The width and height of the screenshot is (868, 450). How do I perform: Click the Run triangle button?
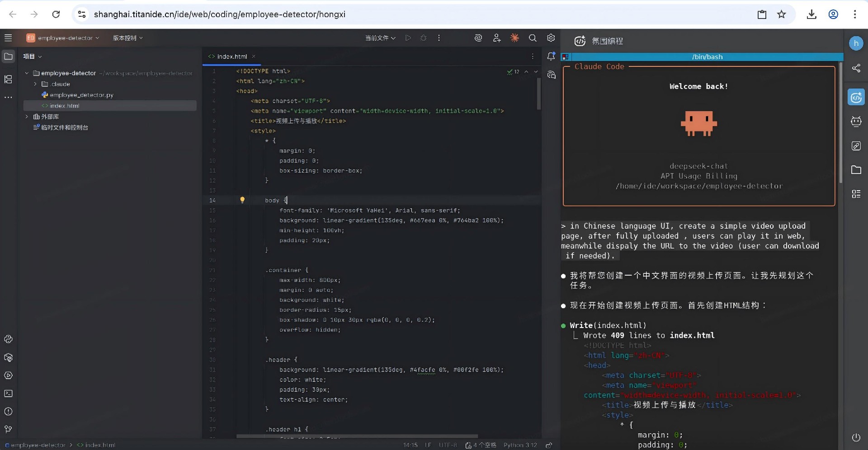(x=408, y=38)
